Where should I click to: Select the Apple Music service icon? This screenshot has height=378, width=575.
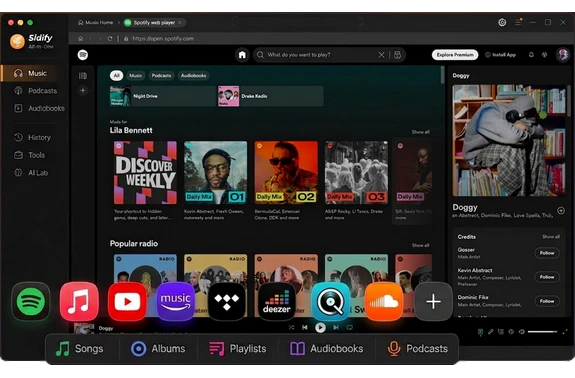(x=79, y=301)
